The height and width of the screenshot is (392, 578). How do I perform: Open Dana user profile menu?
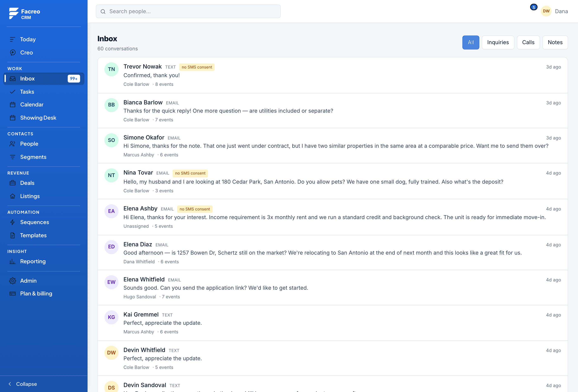tap(554, 11)
